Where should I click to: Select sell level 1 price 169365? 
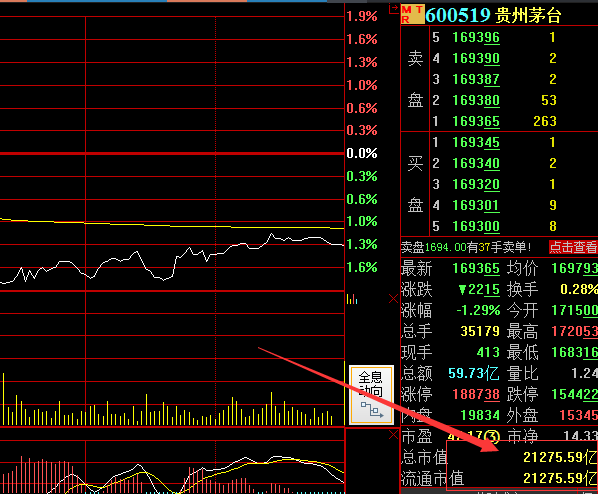476,121
